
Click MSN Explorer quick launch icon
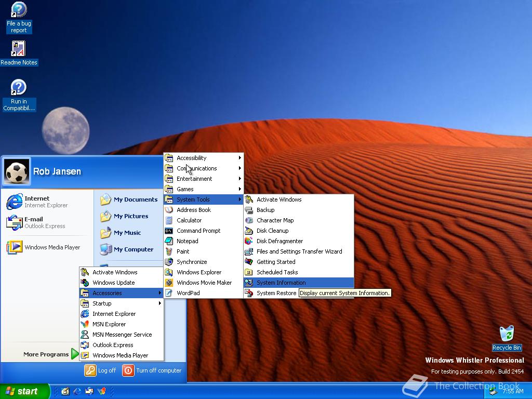(101, 391)
